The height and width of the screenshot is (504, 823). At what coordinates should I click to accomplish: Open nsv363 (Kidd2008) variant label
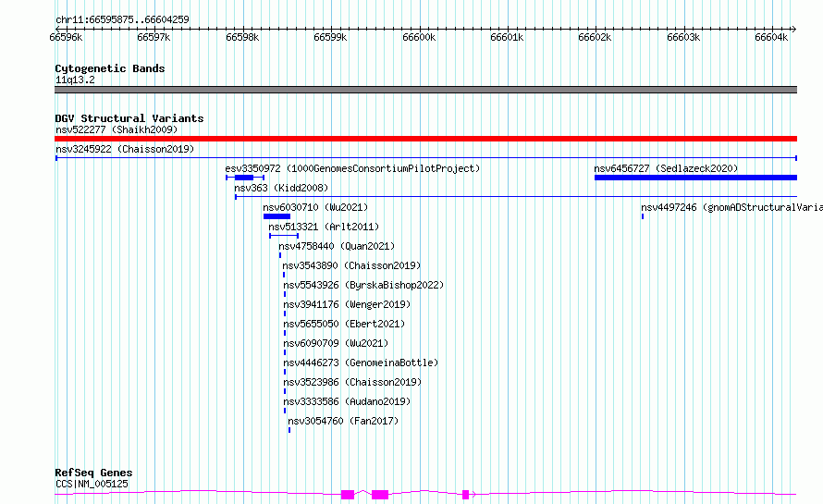pos(281,188)
